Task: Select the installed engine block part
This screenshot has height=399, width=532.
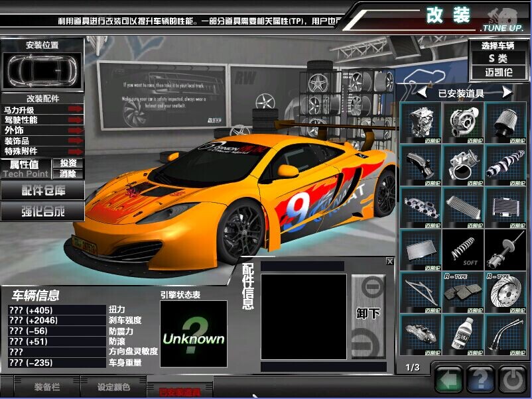Action: (x=421, y=123)
